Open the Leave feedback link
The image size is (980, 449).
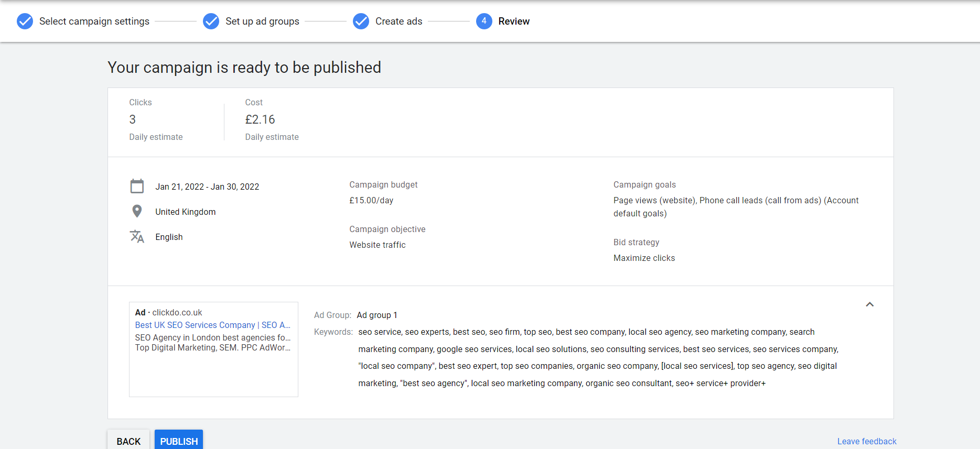click(x=866, y=441)
